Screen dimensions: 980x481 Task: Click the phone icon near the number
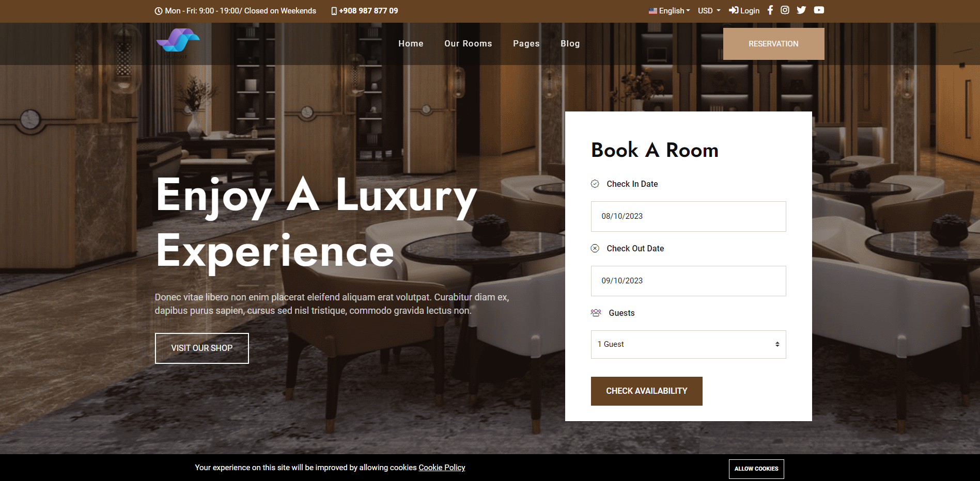(x=334, y=11)
